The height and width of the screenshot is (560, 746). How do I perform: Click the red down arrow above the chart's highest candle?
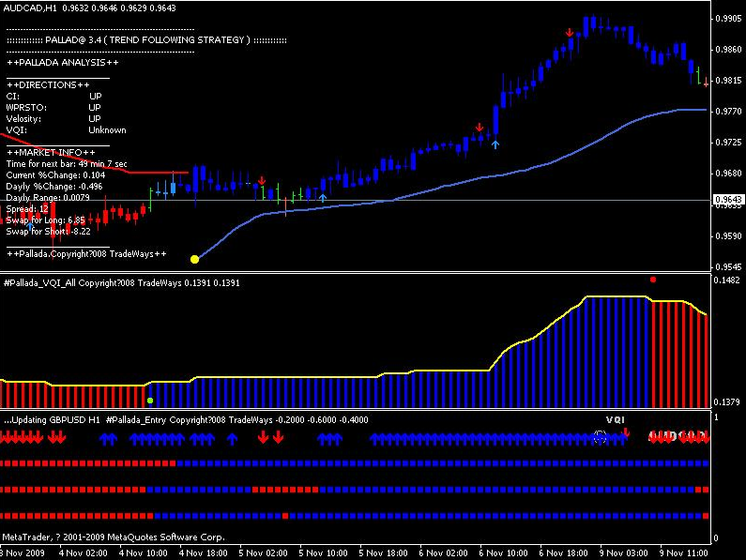coord(570,34)
